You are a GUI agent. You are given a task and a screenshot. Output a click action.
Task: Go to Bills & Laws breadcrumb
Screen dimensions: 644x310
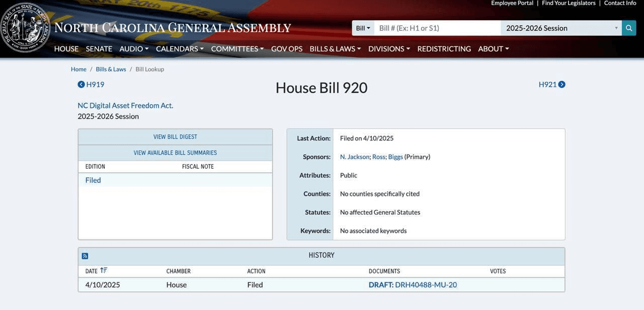tap(111, 69)
